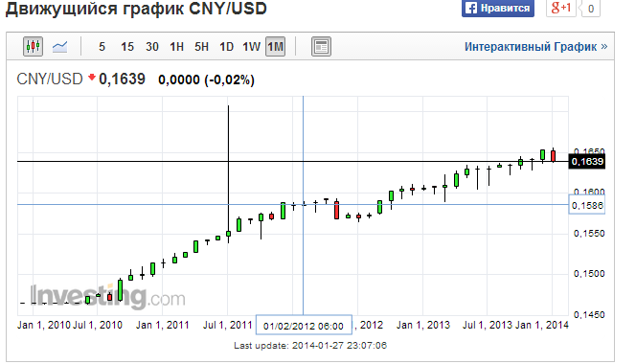Click the Jan 1, 2011 axis label
This screenshot has width=636, height=364.
coord(162,325)
